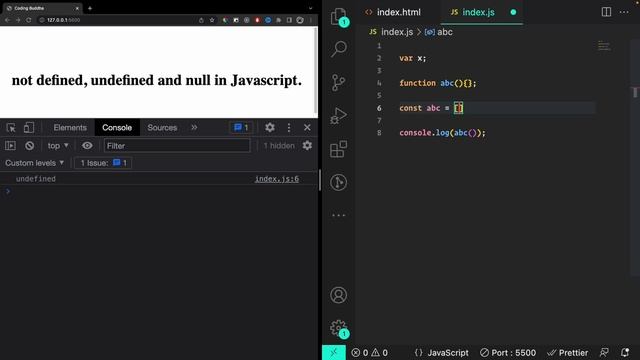Image resolution: width=640 pixels, height=360 pixels.
Task: Open the index.js breadcrumb
Action: tap(391, 32)
